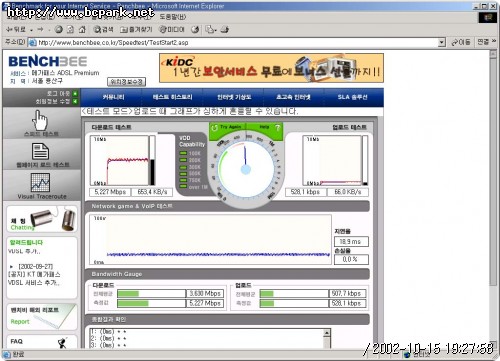Viewport: 500px width, 361px height.
Task: Open the SLA 솔루션 navigation tab
Action: coord(352,97)
